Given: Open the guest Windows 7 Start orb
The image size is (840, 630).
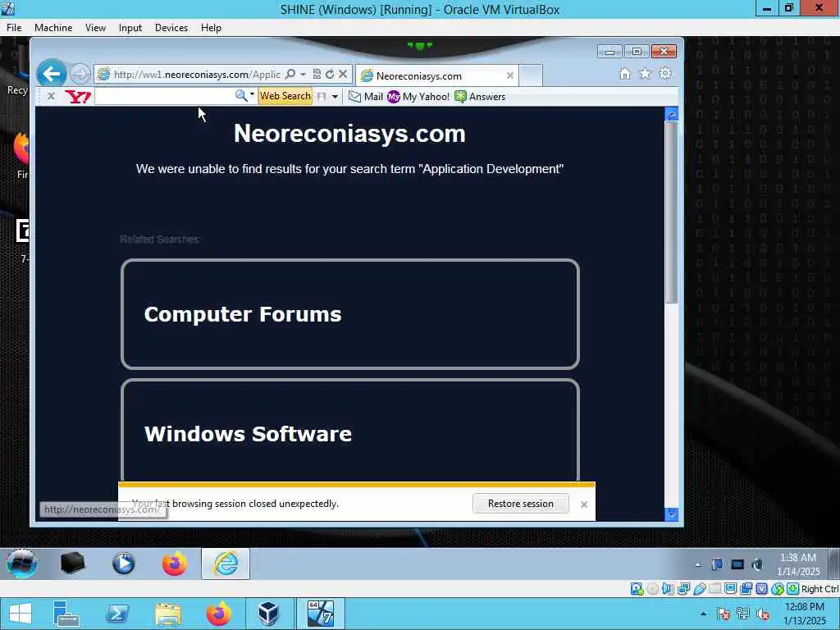Looking at the screenshot, I should 22,564.
